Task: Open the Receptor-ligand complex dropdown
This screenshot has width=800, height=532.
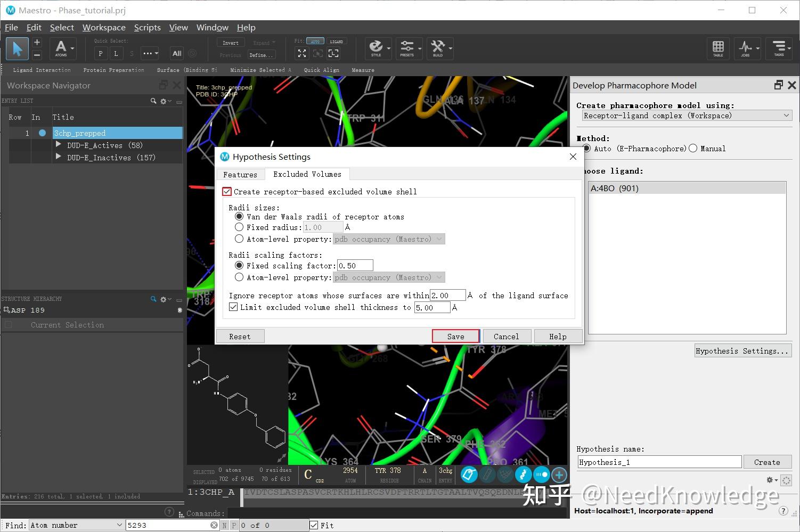Action: (787, 115)
